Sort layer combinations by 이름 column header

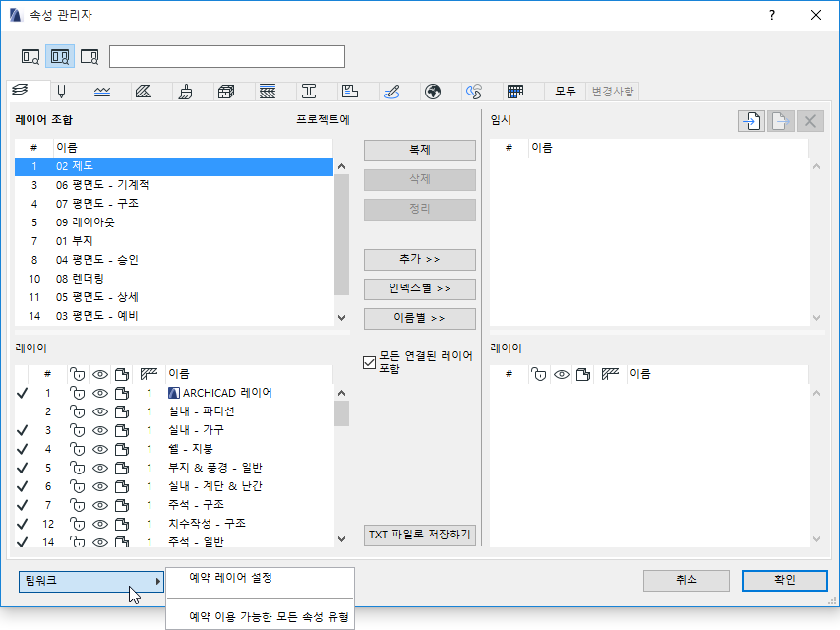[x=193, y=148]
